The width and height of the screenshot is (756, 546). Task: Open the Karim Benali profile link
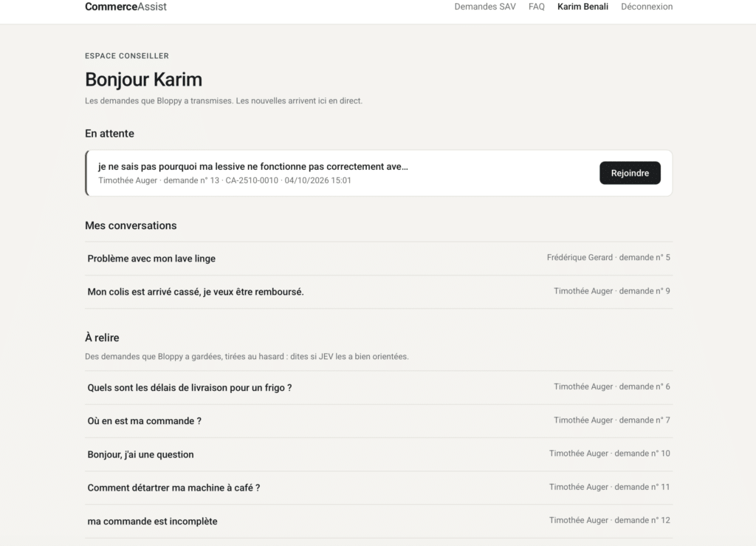[x=583, y=7]
